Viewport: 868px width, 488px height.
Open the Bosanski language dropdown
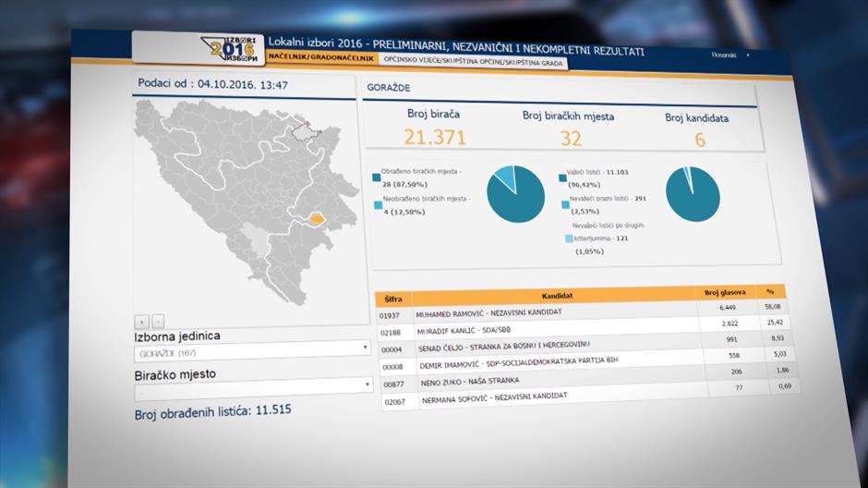pos(729,55)
